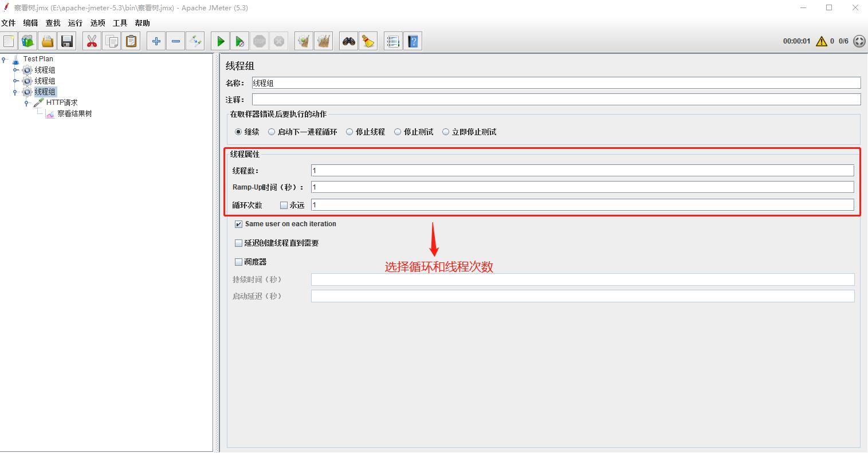Image resolution: width=868 pixels, height=453 pixels.
Task: Copy the selected element via Copy icon
Action: coord(112,41)
